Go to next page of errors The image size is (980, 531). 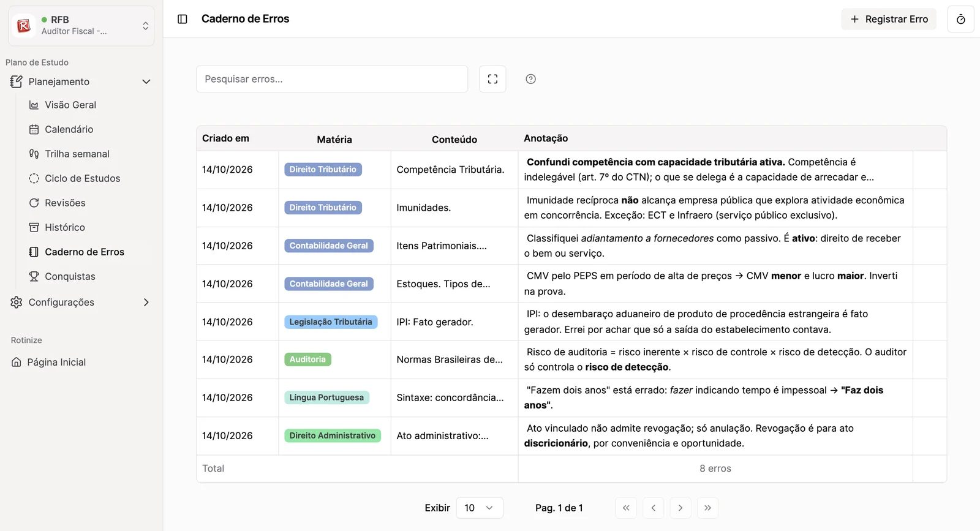[680, 508]
